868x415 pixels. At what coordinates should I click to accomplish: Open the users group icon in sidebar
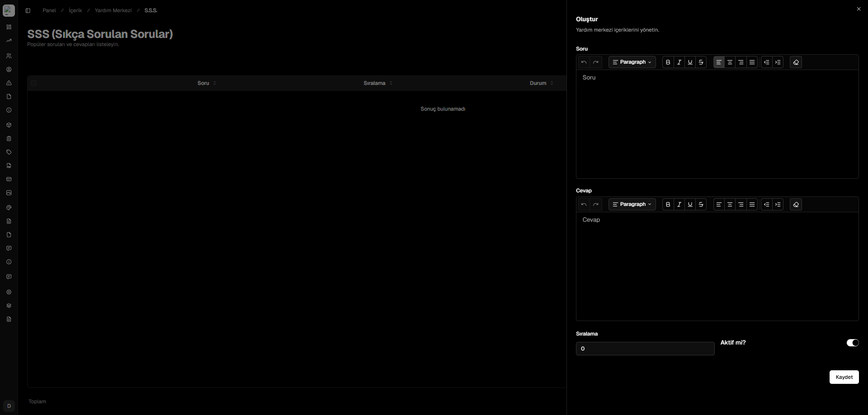tap(9, 56)
